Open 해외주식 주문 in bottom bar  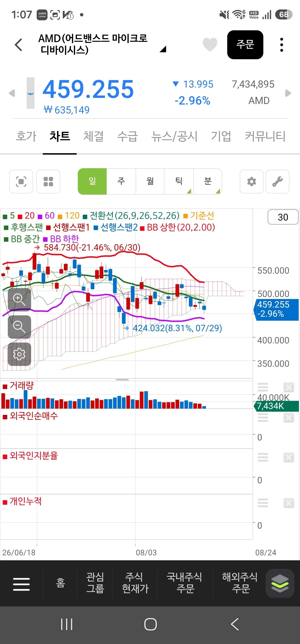point(240,583)
